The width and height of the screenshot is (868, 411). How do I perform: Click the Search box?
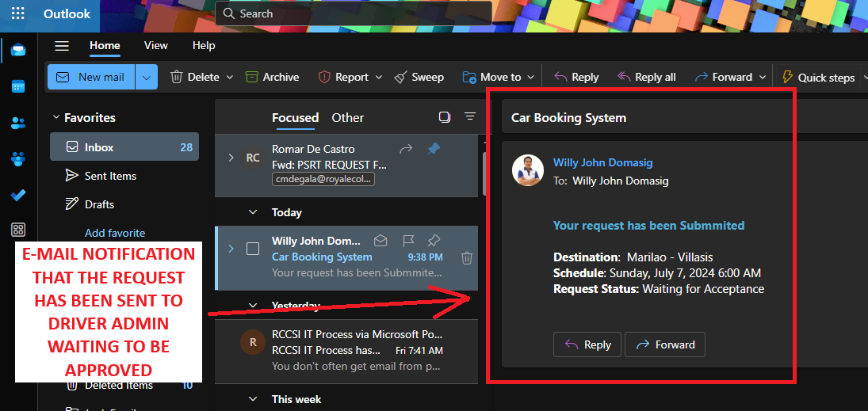pyautogui.click(x=354, y=13)
